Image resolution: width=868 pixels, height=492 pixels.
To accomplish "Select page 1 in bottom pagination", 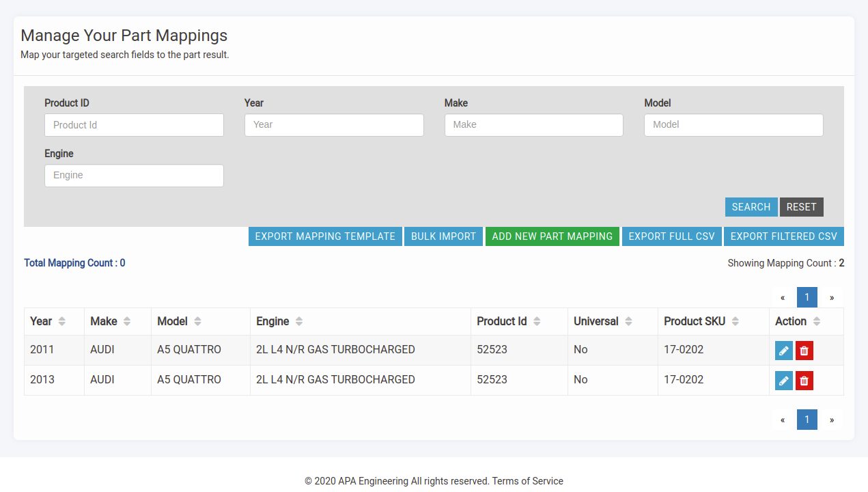I will [x=807, y=420].
